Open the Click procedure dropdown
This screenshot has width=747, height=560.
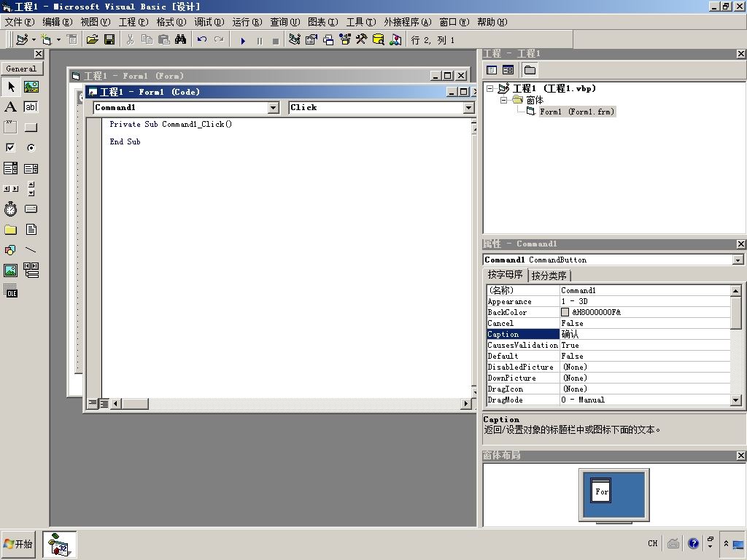coord(469,108)
